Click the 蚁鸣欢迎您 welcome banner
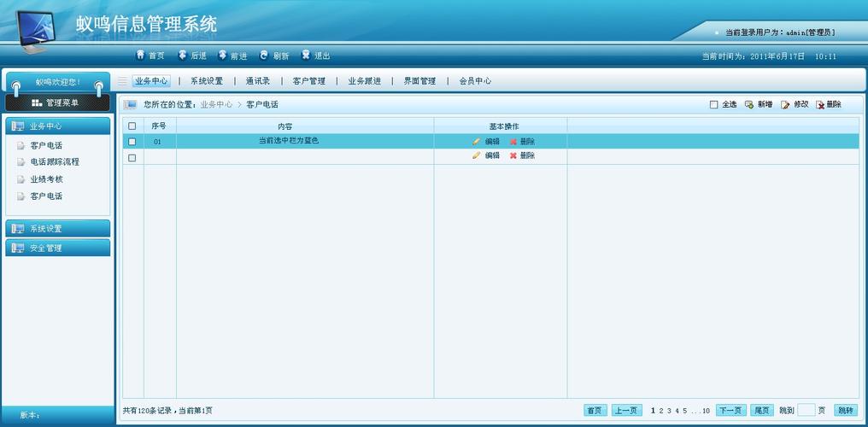 coord(57,82)
